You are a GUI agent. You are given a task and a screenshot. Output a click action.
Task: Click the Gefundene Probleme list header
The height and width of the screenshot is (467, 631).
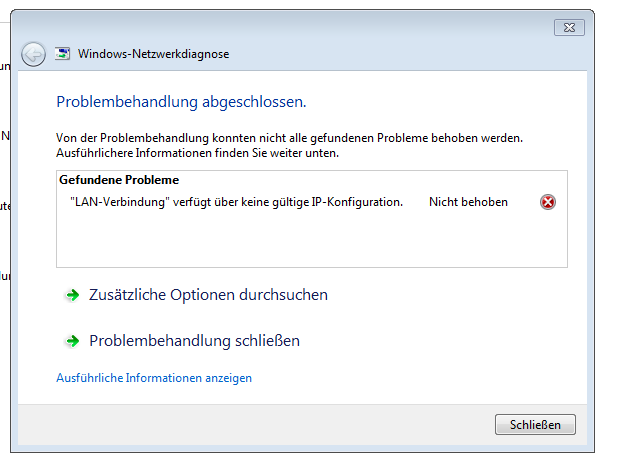(119, 180)
